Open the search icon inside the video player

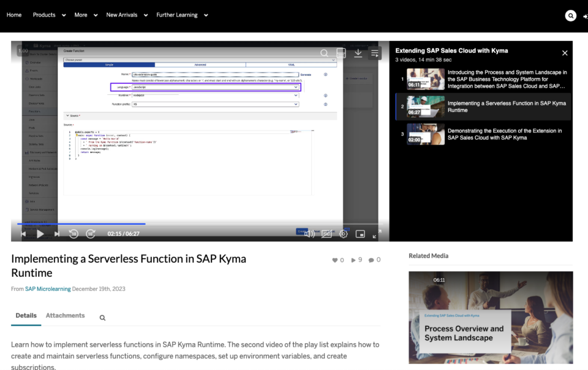tap(324, 53)
